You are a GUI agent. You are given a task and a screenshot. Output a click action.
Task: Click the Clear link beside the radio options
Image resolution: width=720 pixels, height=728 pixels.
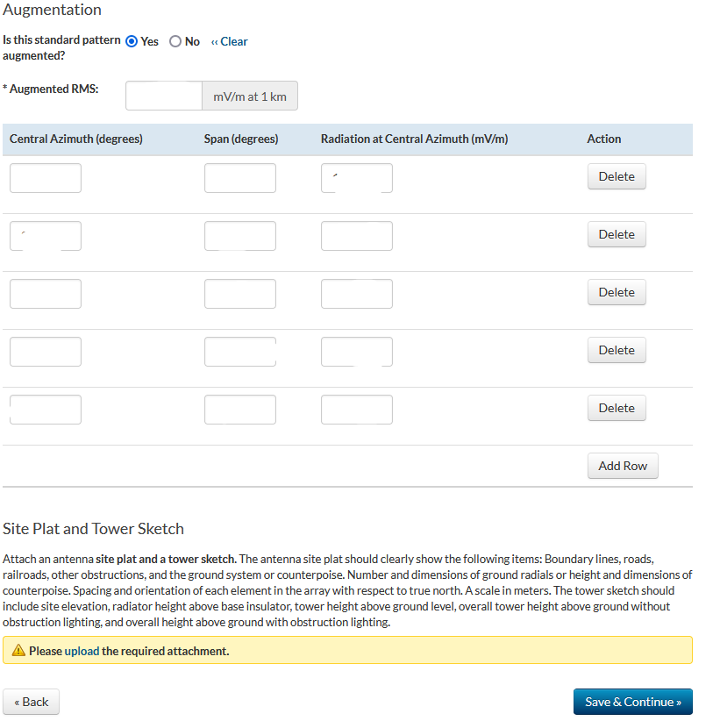(x=230, y=41)
